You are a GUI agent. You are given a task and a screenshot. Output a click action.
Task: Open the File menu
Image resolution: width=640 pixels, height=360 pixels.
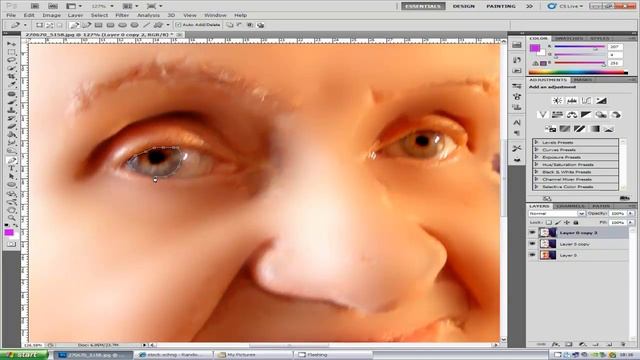pos(11,15)
